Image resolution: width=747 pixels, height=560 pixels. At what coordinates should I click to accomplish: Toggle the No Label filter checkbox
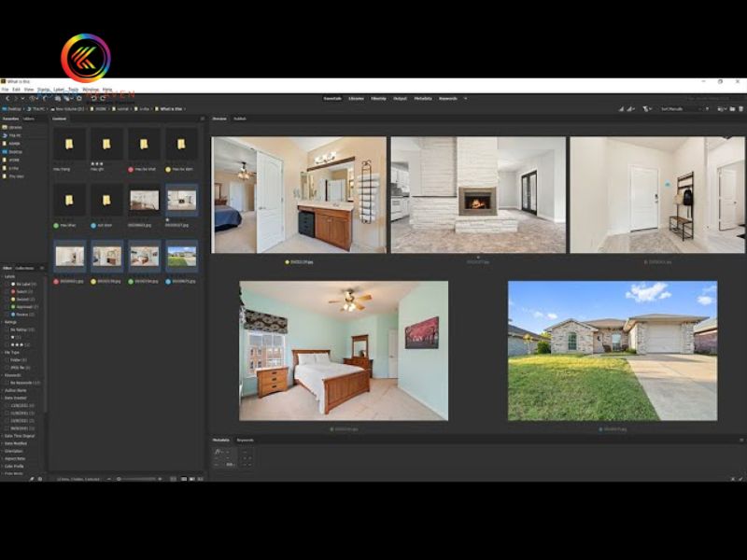coord(7,284)
